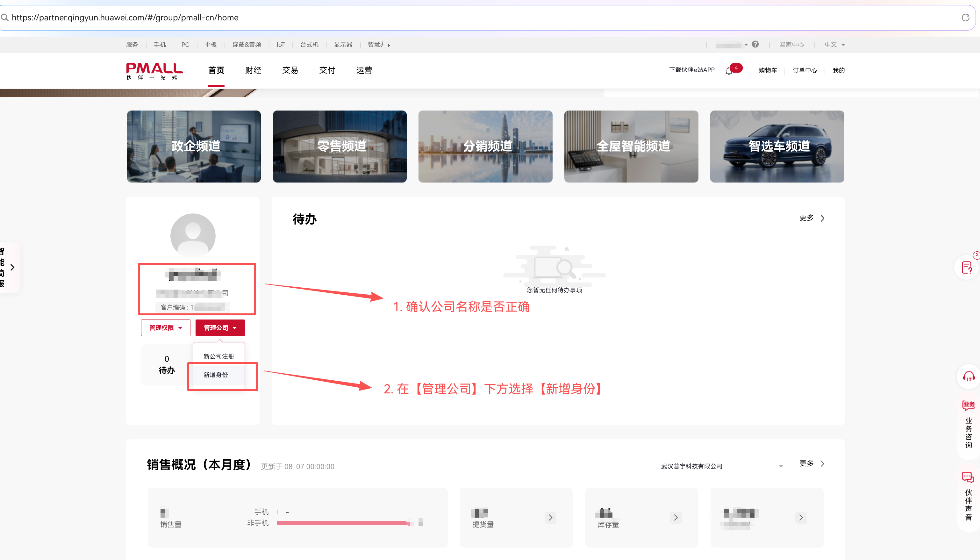The image size is (980, 560).
Task: Open 业务咨询 sidebar icon
Action: pos(969,405)
